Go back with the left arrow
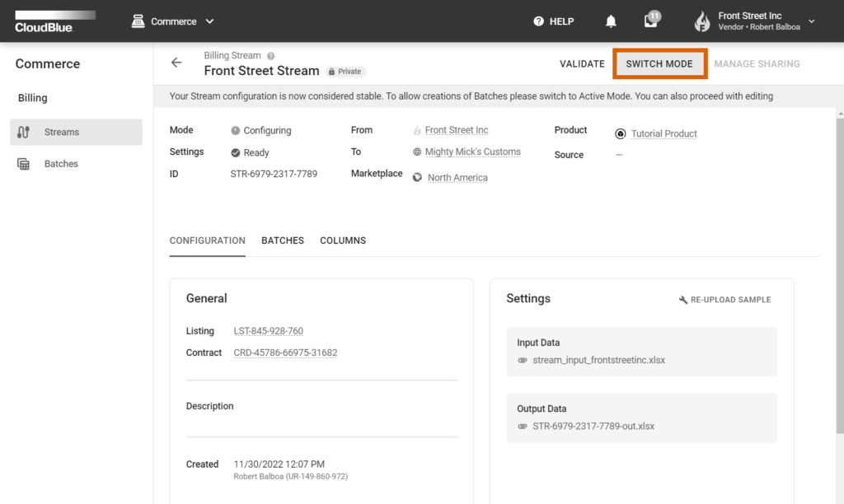This screenshot has width=844, height=504. click(176, 63)
